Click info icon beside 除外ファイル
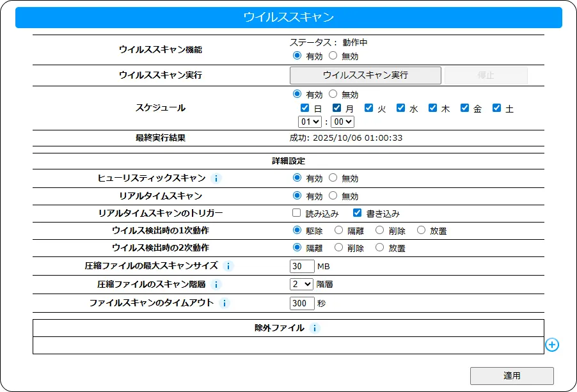 coord(314,328)
